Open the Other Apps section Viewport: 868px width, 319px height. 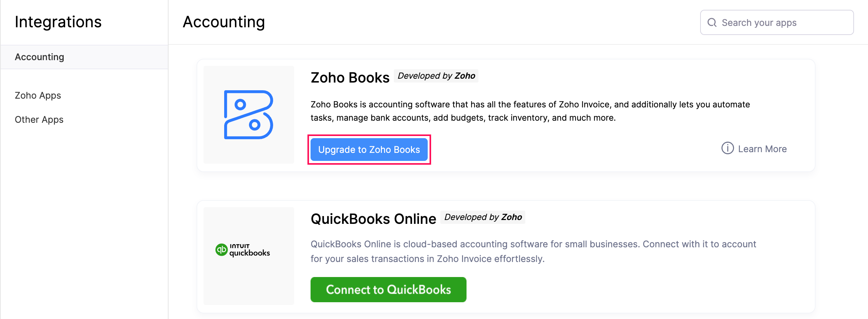tap(39, 119)
